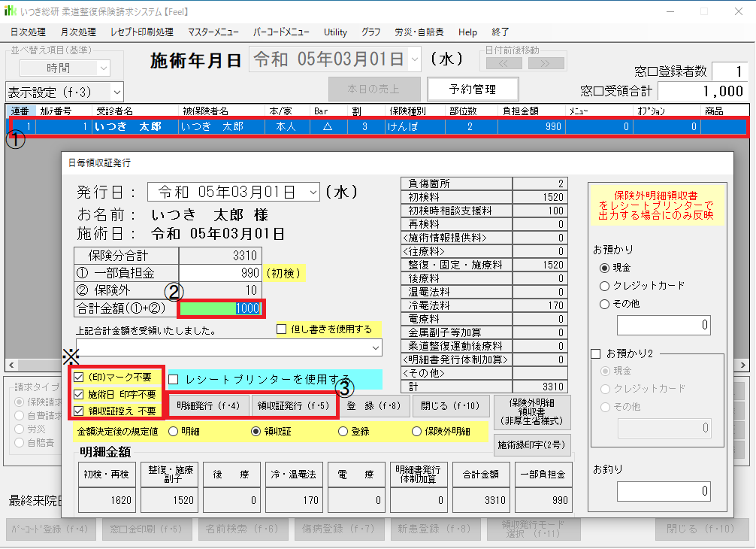Select the 保険外明細 radio button
This screenshot has height=549, width=756.
tap(418, 432)
